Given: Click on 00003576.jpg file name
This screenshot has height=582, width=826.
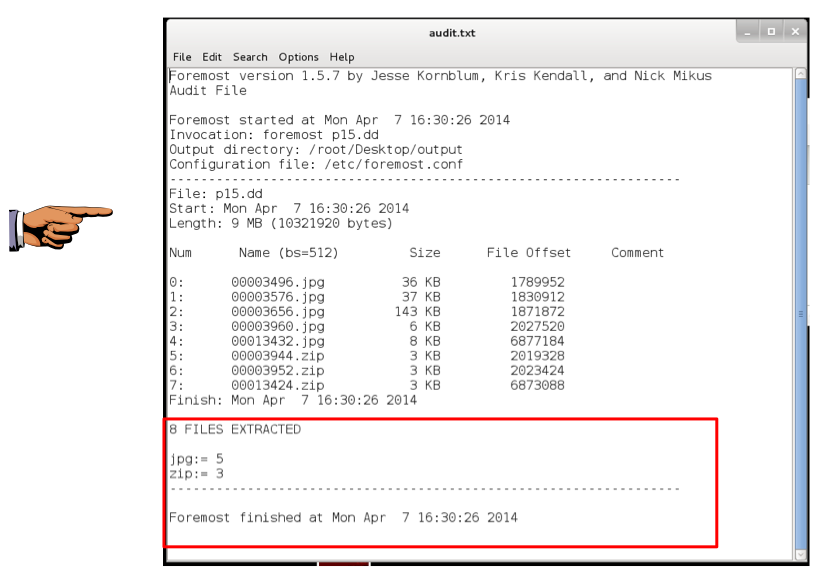Looking at the screenshot, I should tap(278, 297).
